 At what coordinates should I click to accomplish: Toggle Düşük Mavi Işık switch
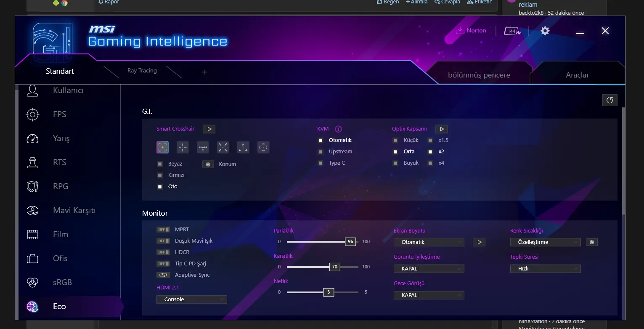click(163, 241)
